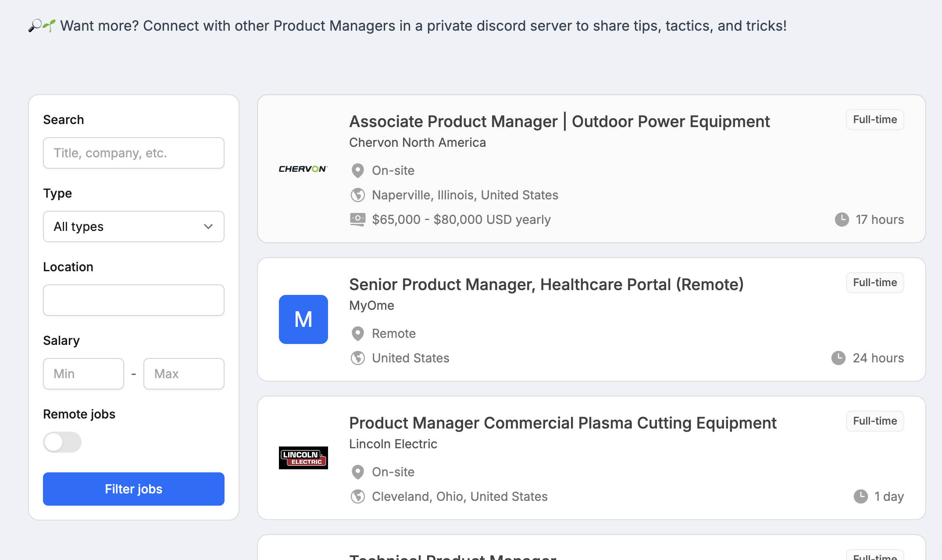Click the globe icon next to Cleveland, Ohio
The height and width of the screenshot is (560, 942).
coord(357,496)
